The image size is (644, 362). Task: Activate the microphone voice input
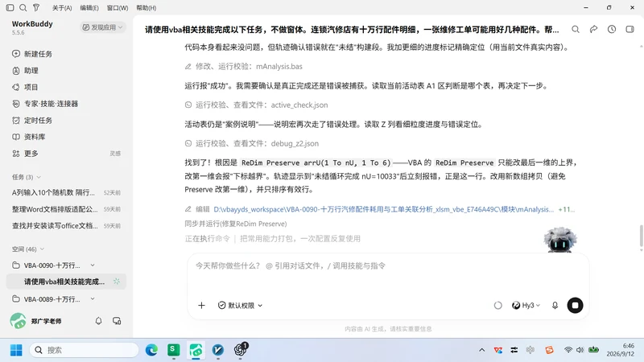(x=555, y=306)
